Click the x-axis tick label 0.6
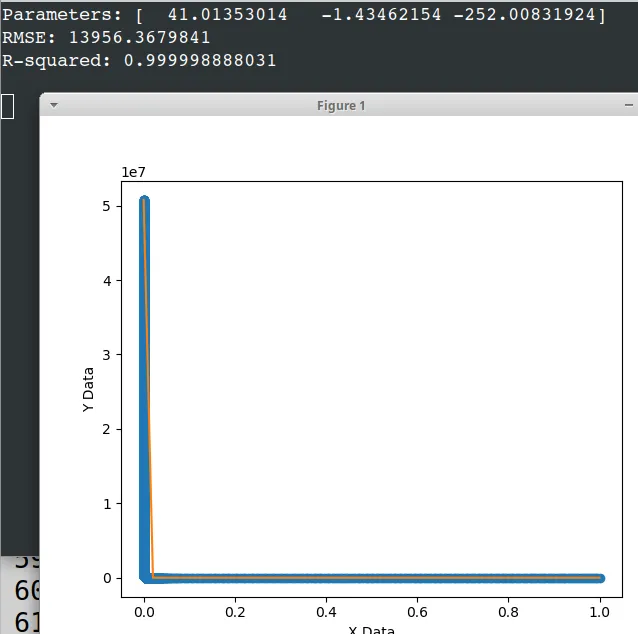This screenshot has width=638, height=634. pyautogui.click(x=417, y=612)
